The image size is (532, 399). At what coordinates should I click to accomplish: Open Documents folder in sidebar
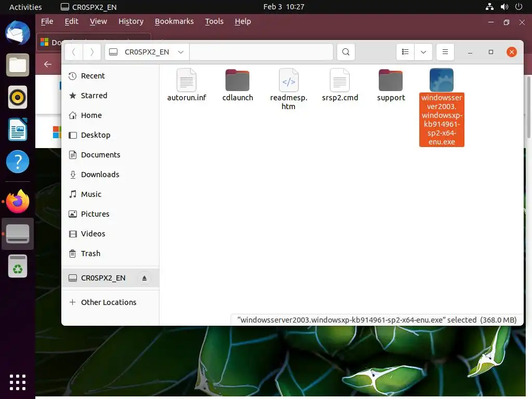(x=110, y=154)
